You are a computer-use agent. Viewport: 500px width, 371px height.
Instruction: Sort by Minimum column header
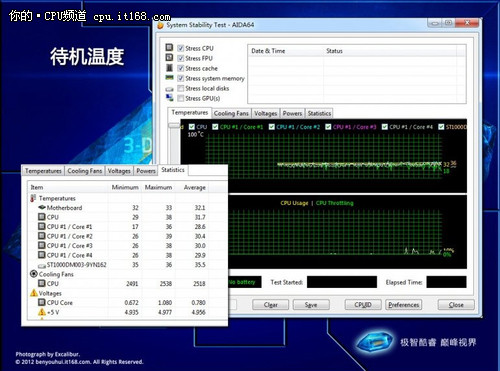pyautogui.click(x=125, y=187)
